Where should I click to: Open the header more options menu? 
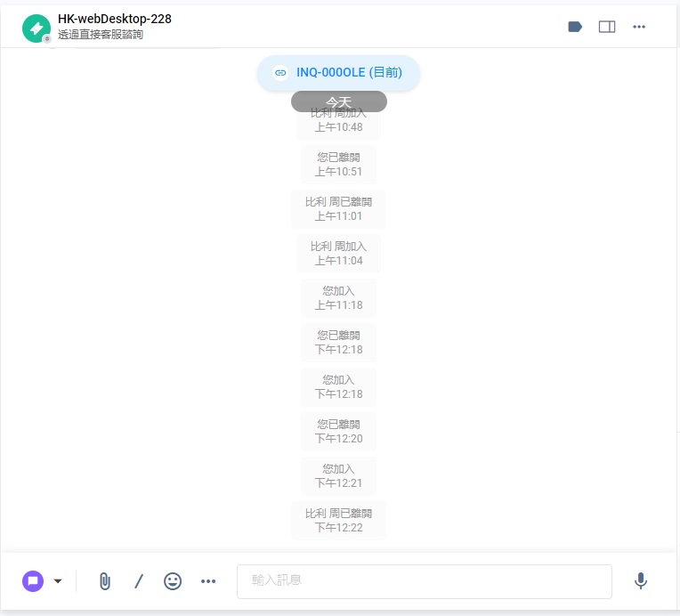(639, 27)
